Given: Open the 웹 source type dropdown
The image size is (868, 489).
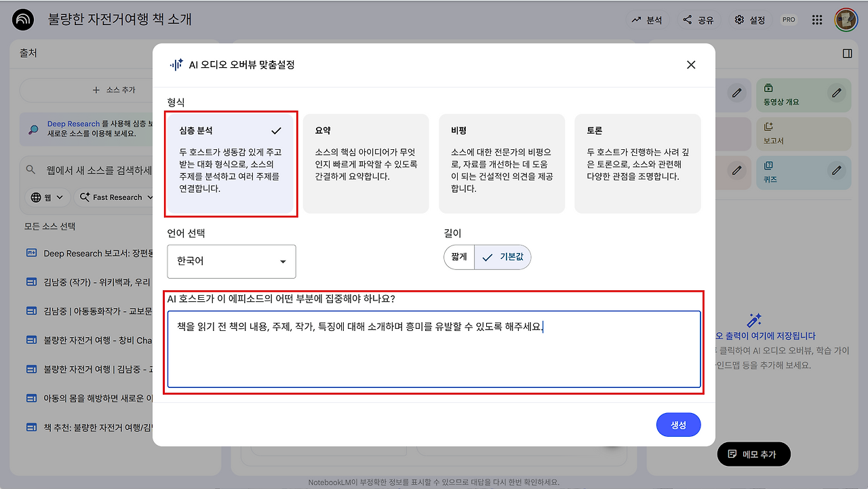Looking at the screenshot, I should click(47, 197).
